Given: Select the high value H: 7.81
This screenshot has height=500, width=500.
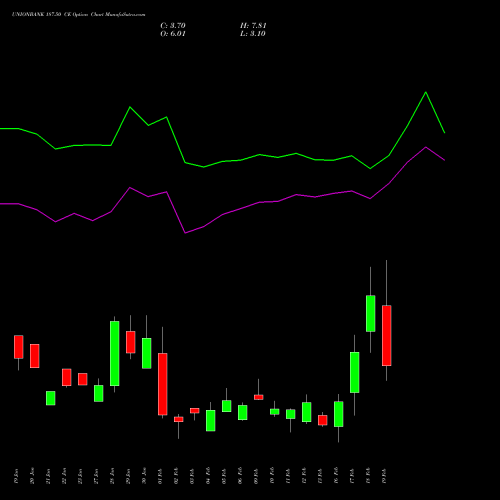Looking at the screenshot, I should 253,26.
